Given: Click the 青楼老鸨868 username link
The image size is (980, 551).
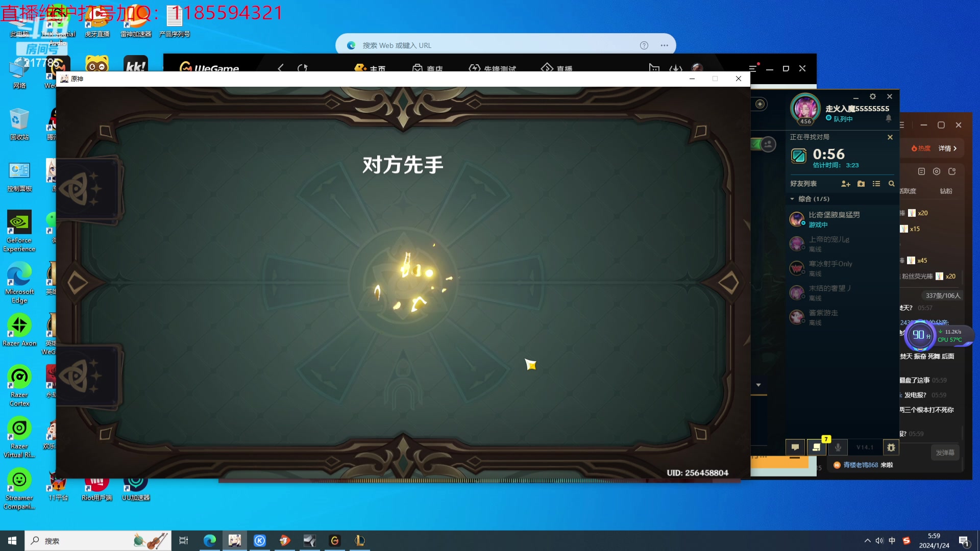Looking at the screenshot, I should pos(861,465).
